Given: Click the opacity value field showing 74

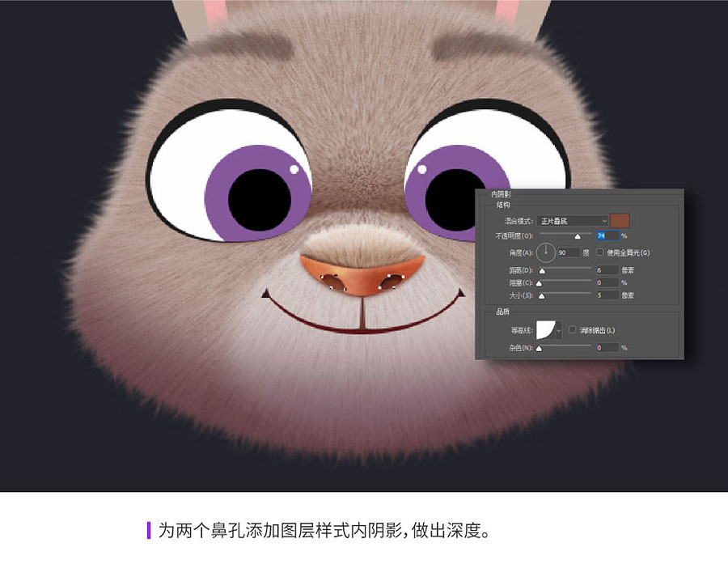Looking at the screenshot, I should click(x=607, y=236).
